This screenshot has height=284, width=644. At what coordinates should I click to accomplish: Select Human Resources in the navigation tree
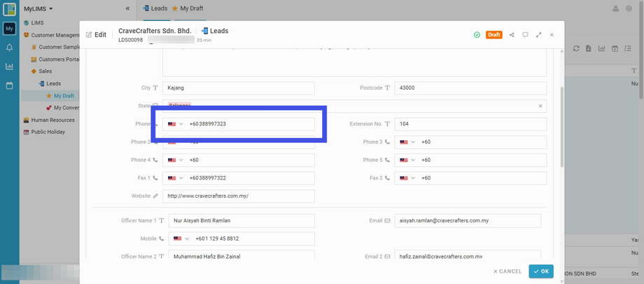coord(52,120)
